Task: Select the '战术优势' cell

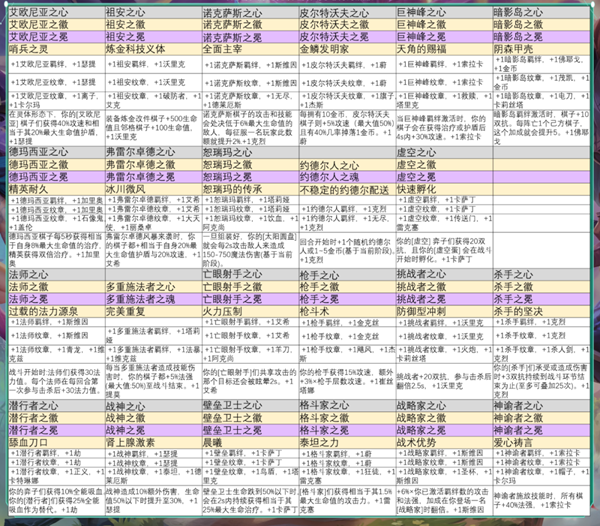Action: [444, 443]
